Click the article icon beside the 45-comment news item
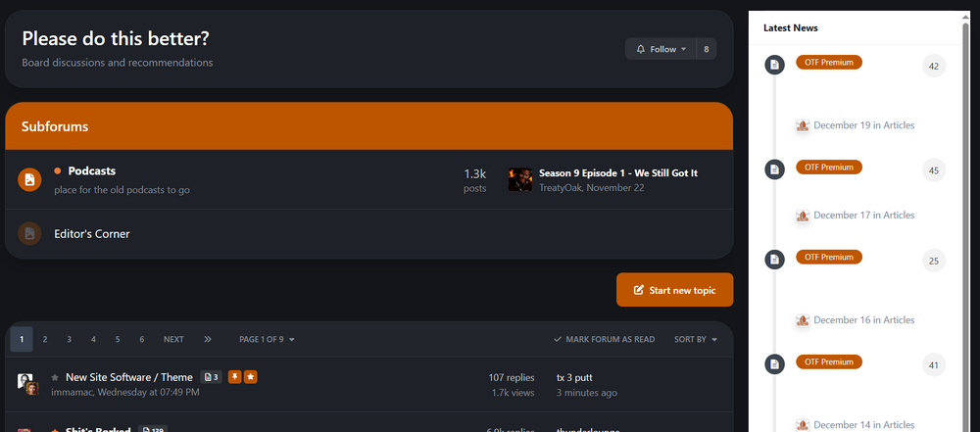 point(774,169)
